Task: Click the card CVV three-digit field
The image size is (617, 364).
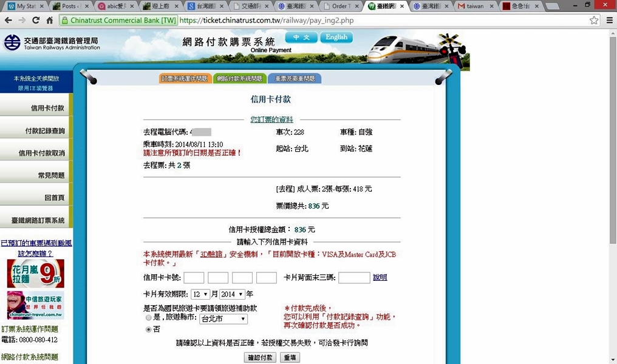Action: pos(353,278)
